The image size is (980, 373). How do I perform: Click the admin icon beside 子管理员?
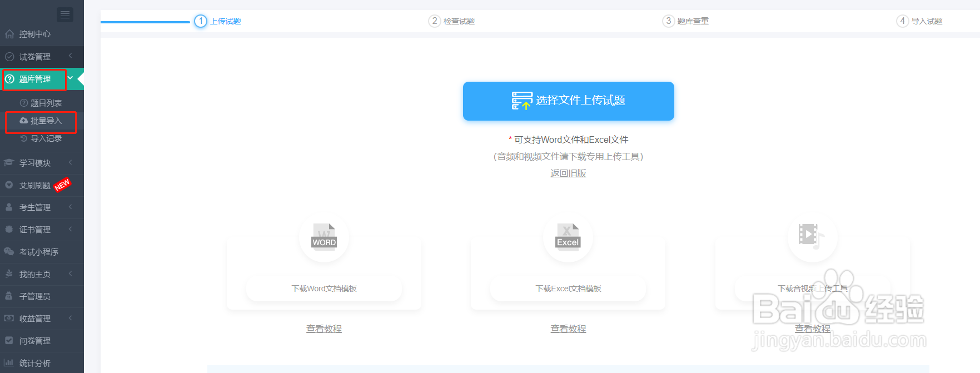[9, 296]
